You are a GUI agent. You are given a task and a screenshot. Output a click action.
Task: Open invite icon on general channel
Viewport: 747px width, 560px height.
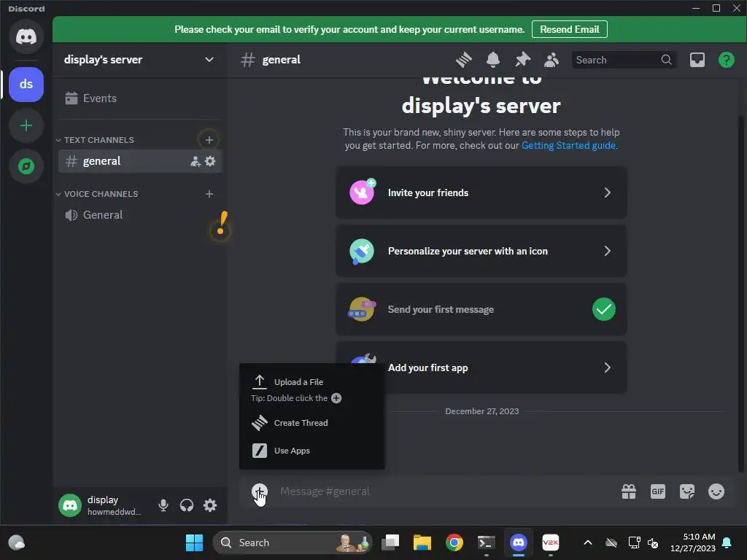196,161
